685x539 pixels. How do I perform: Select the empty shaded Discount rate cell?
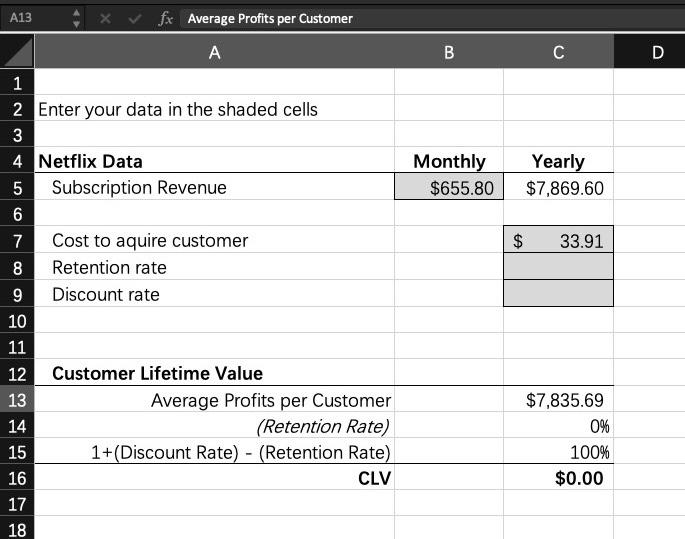click(x=558, y=294)
